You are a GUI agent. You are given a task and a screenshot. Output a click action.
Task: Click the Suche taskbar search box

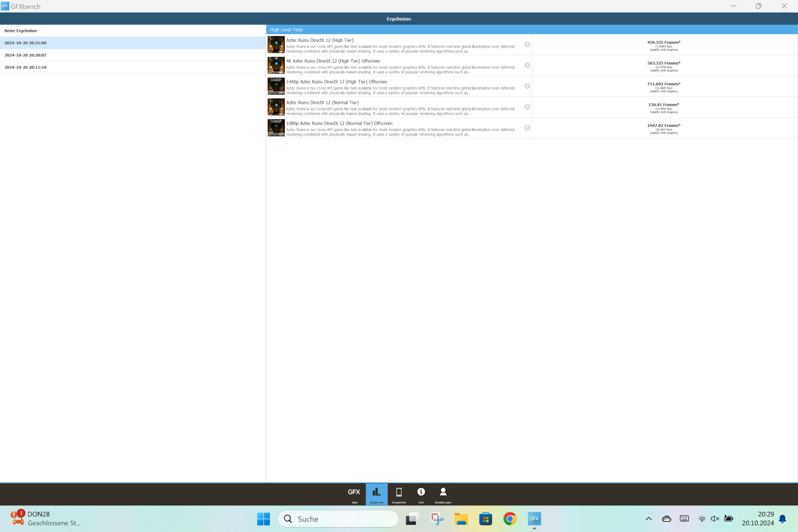click(338, 519)
